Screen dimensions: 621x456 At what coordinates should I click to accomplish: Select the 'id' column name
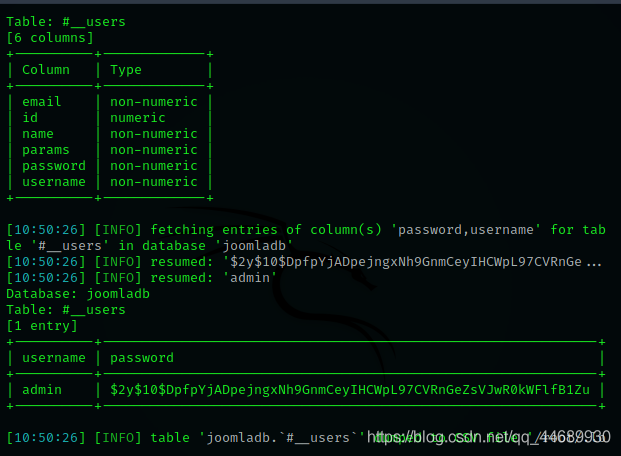(30, 118)
